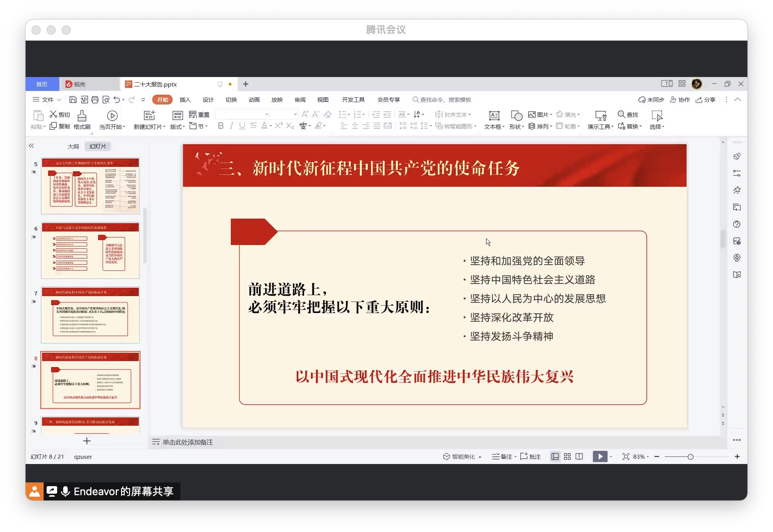Select the 格式刷 format painter tool
Screen dimensions: 773x532
click(x=82, y=119)
